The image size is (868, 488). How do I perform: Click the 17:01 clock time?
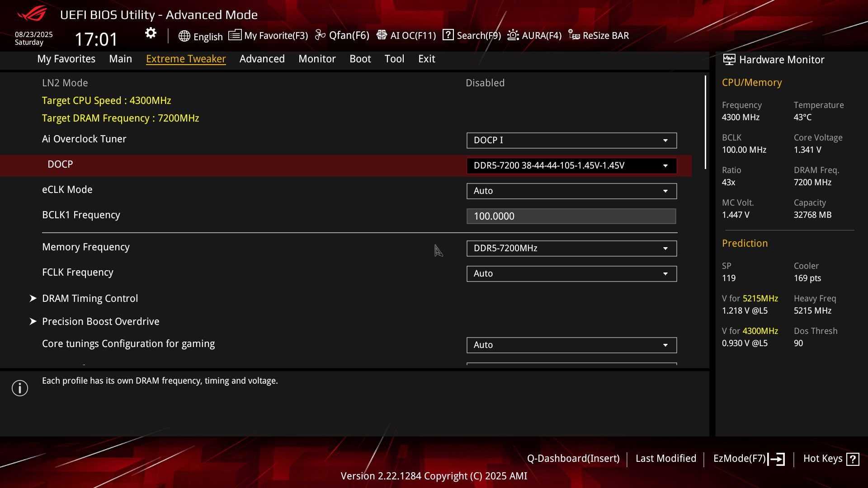[x=96, y=39]
